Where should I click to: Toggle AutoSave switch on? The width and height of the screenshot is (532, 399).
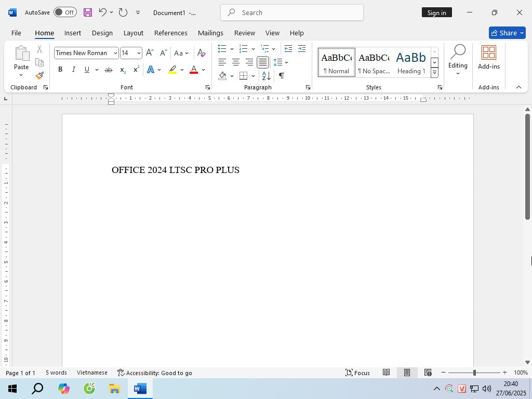click(65, 12)
